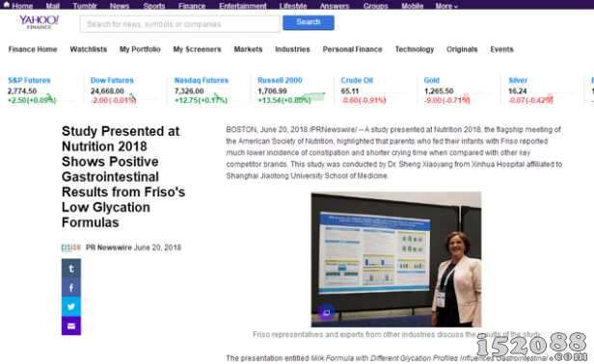Open the Silver quote
Screen dimensions: 594x364
518,80
